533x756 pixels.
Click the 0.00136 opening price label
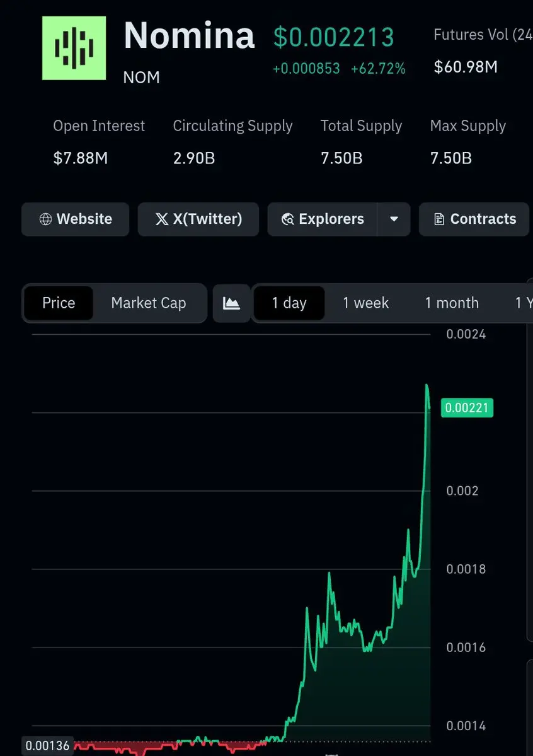pos(47,746)
